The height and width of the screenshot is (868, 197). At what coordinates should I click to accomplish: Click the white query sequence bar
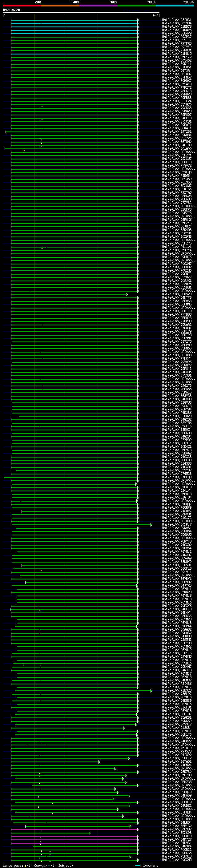81,12
